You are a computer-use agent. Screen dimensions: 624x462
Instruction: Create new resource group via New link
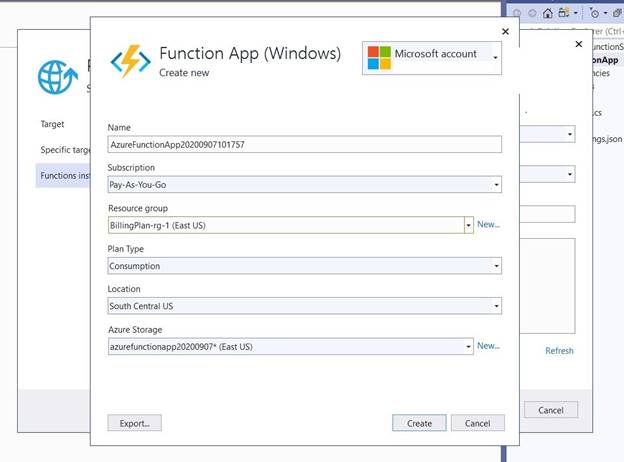[488, 224]
